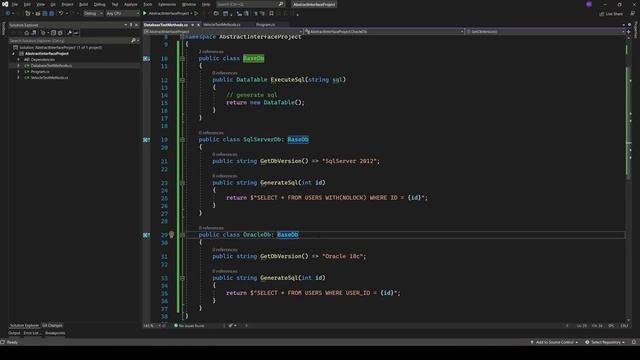
Task: Close the DatabaseTestMethods.cs tab
Action: 198,25
